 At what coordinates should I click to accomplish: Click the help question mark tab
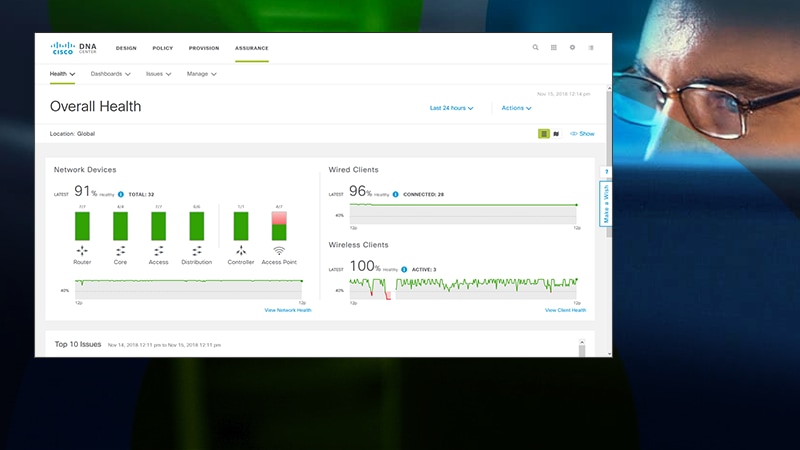tap(606, 172)
